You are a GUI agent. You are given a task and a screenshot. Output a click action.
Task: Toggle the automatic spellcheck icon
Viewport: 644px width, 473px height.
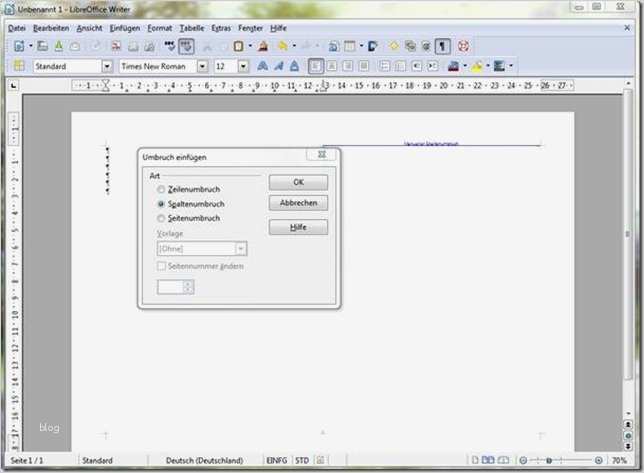[x=186, y=46]
